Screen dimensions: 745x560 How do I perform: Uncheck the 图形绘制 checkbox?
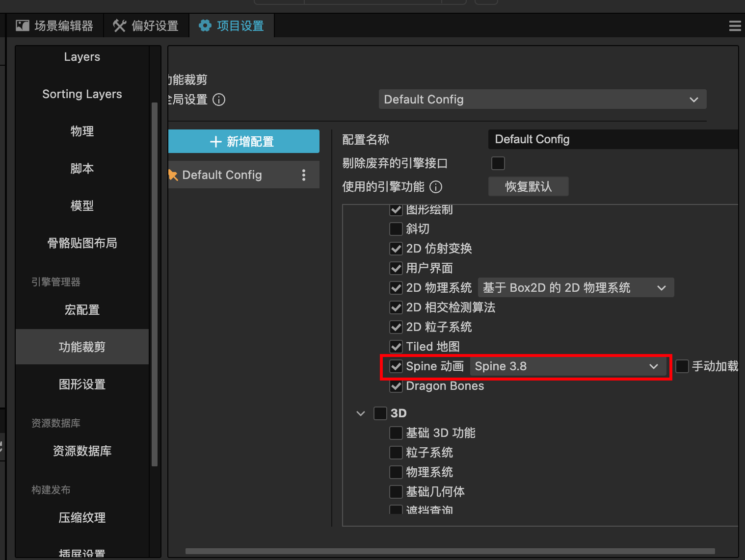pos(396,210)
